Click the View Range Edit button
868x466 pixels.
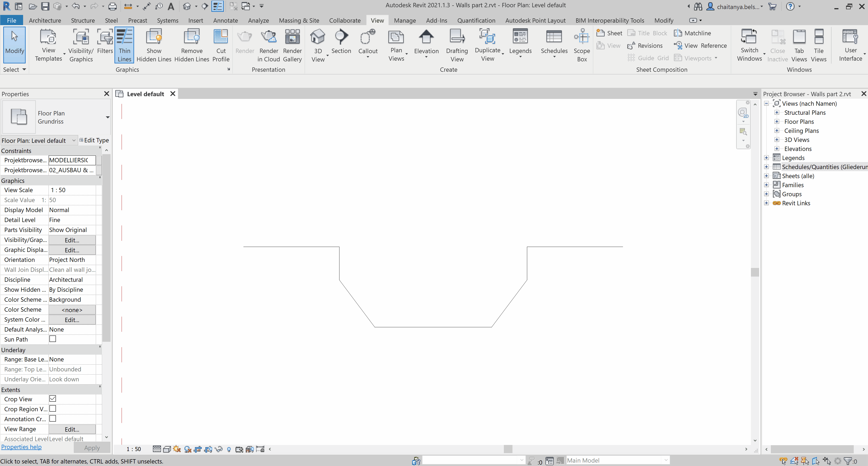[x=72, y=429]
